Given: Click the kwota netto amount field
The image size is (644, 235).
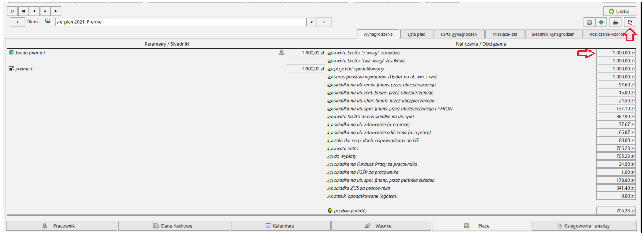Looking at the screenshot, I should 616,148.
